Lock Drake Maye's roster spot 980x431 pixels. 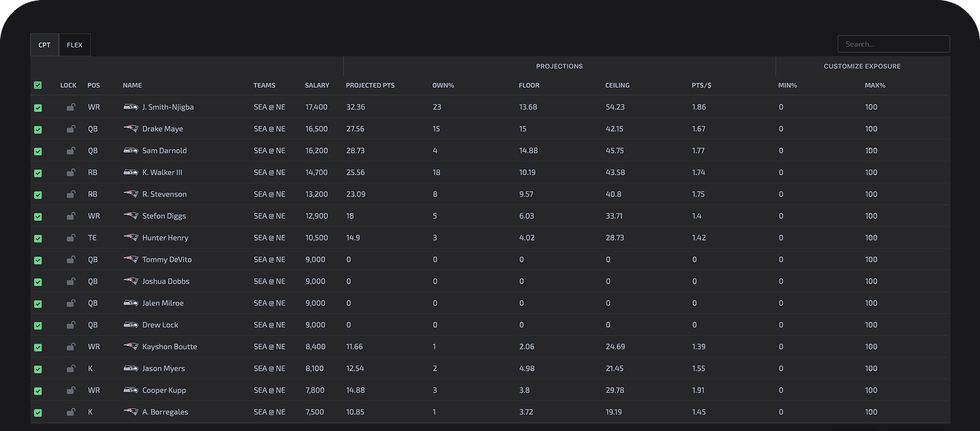pyautogui.click(x=71, y=128)
